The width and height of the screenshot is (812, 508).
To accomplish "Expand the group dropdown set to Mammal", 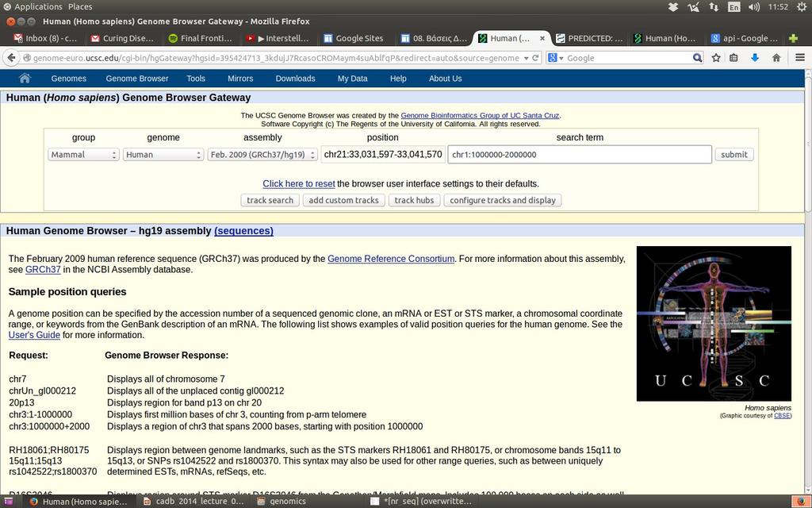I will pos(83,155).
